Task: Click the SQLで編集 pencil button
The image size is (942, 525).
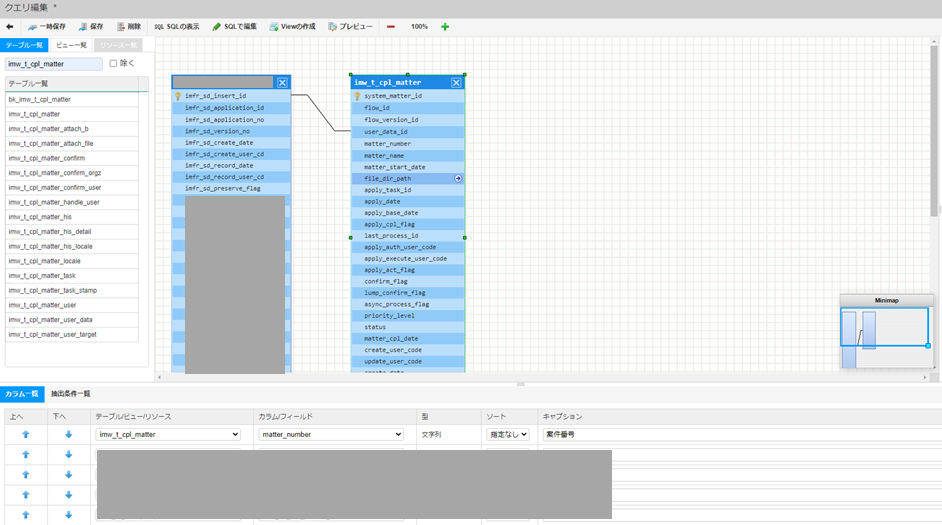Action: click(234, 26)
